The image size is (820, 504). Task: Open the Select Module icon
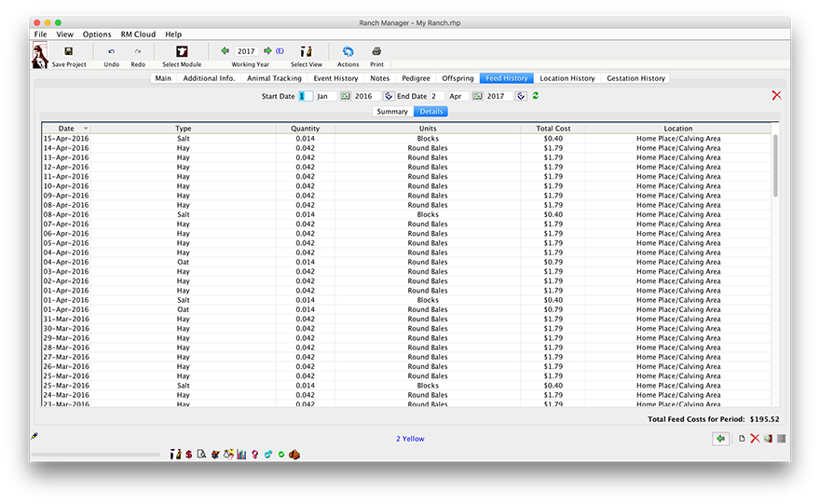tap(182, 51)
